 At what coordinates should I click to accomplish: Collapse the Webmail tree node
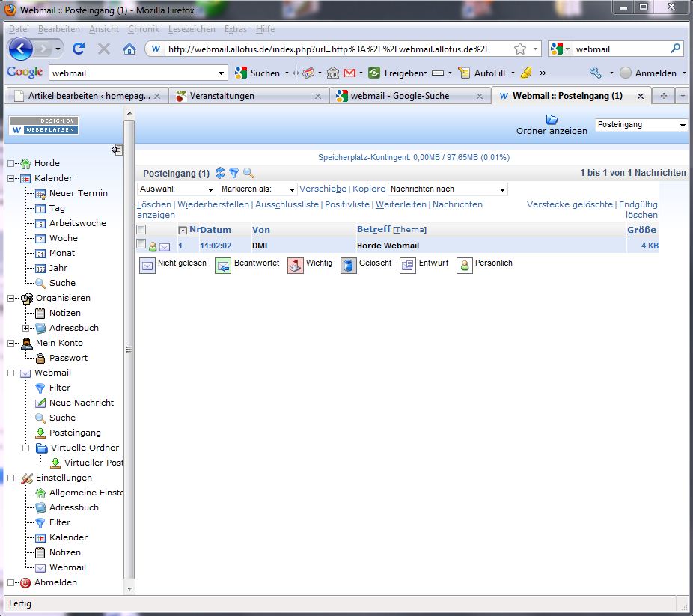point(11,373)
